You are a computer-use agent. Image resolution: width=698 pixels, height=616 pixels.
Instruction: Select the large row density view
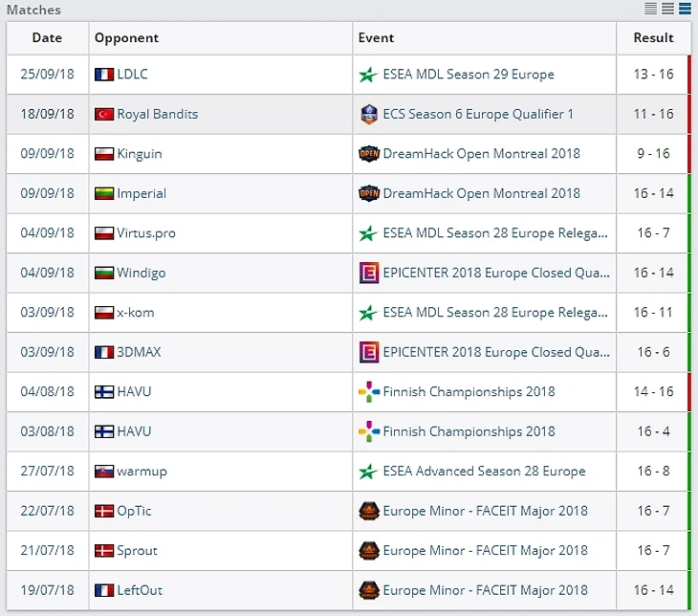click(x=685, y=10)
